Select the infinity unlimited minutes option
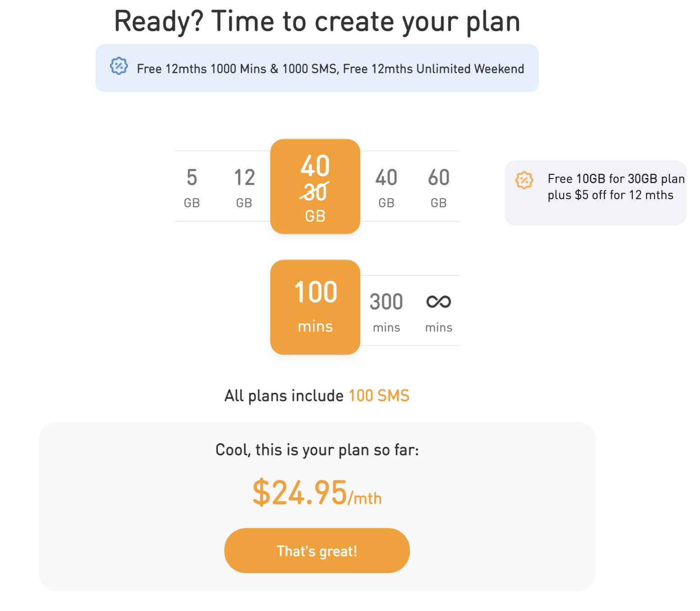This screenshot has height=611, width=700. pyautogui.click(x=438, y=311)
